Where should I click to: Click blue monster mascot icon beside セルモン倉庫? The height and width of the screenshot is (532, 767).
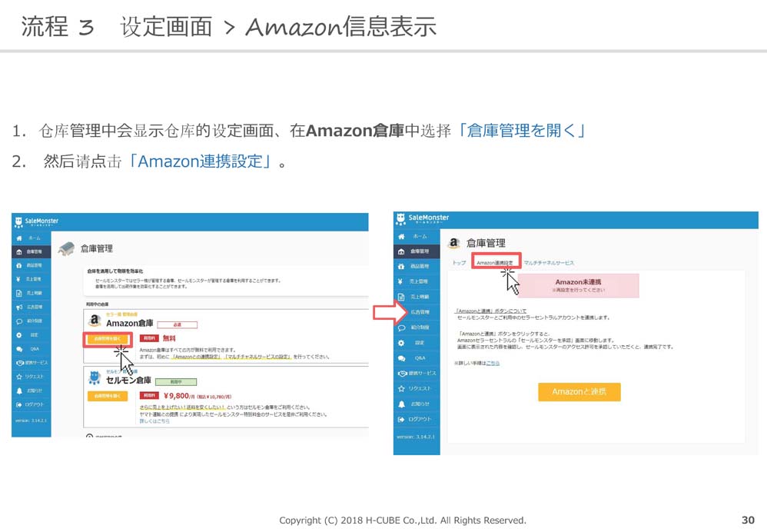[x=94, y=377]
